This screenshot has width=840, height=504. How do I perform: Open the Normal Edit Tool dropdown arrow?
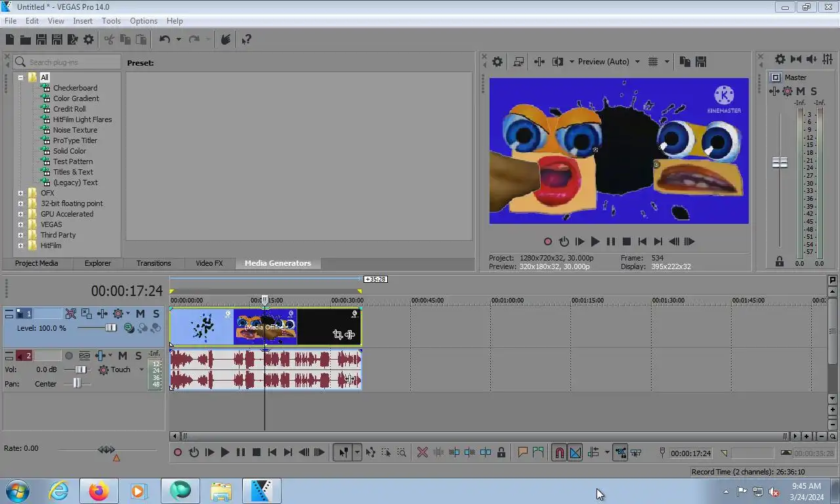(357, 452)
